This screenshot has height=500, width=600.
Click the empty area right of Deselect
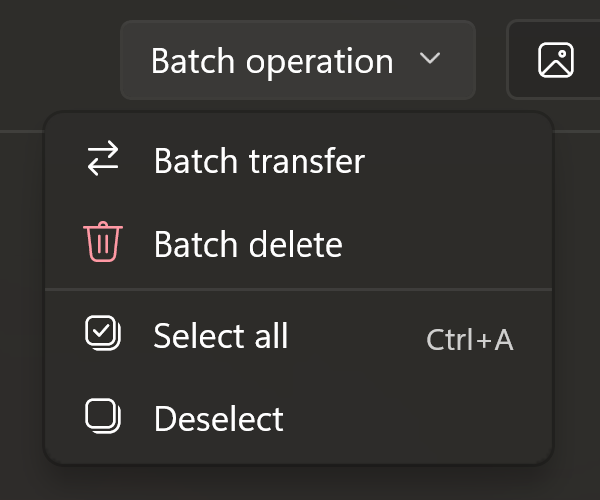tap(417, 419)
